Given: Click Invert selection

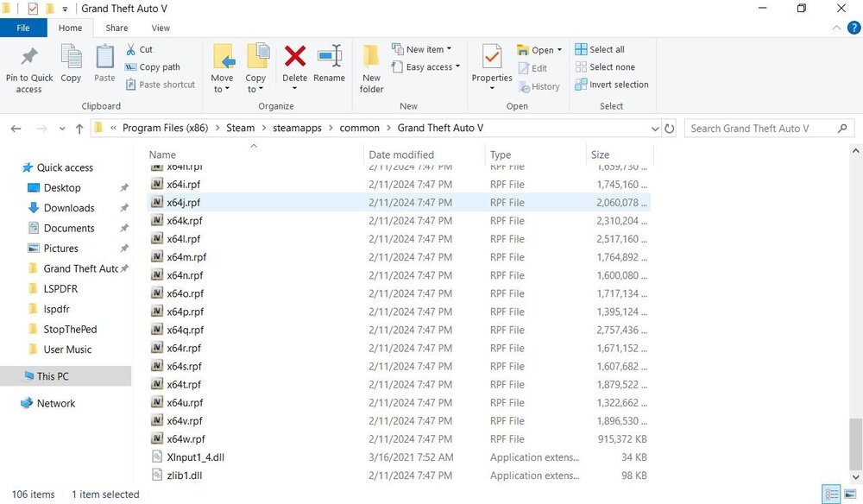Looking at the screenshot, I should pos(612,85).
